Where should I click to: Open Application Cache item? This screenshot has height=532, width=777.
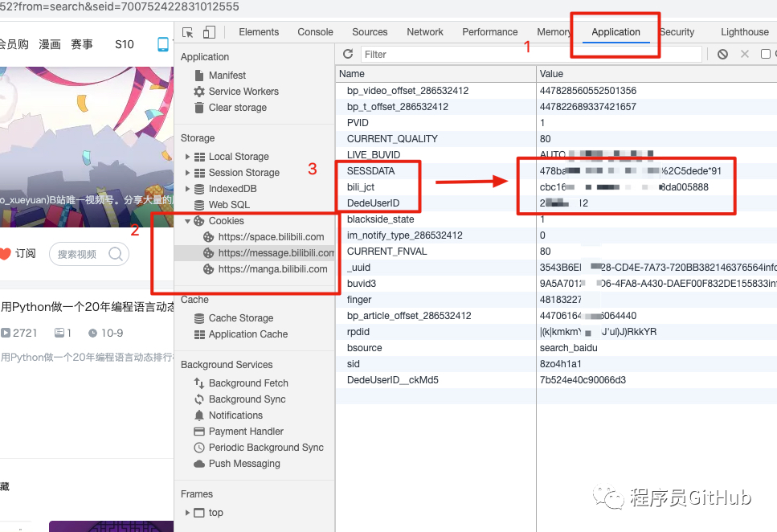pos(247,334)
